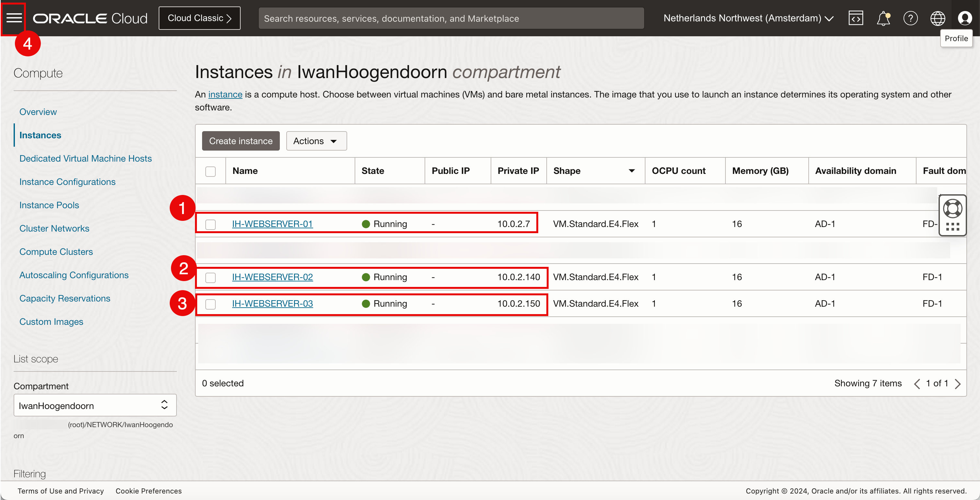
Task: Toggle the select-all checkbox in the table header
Action: 211,171
